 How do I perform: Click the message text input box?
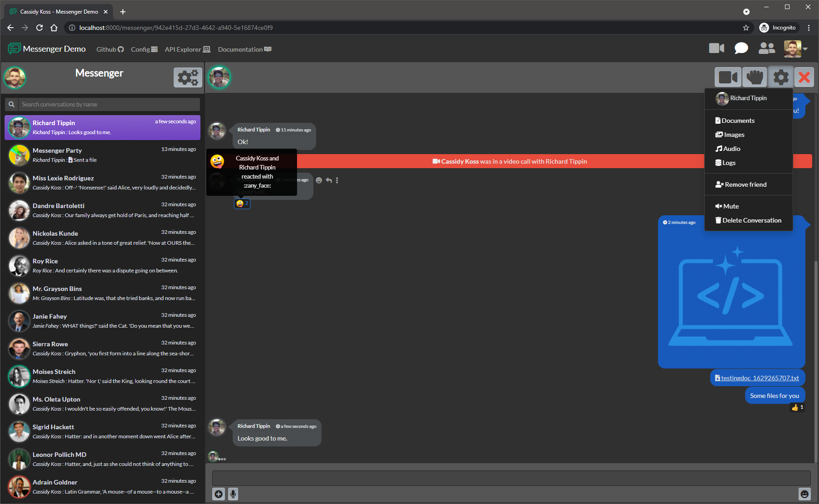pos(511,478)
